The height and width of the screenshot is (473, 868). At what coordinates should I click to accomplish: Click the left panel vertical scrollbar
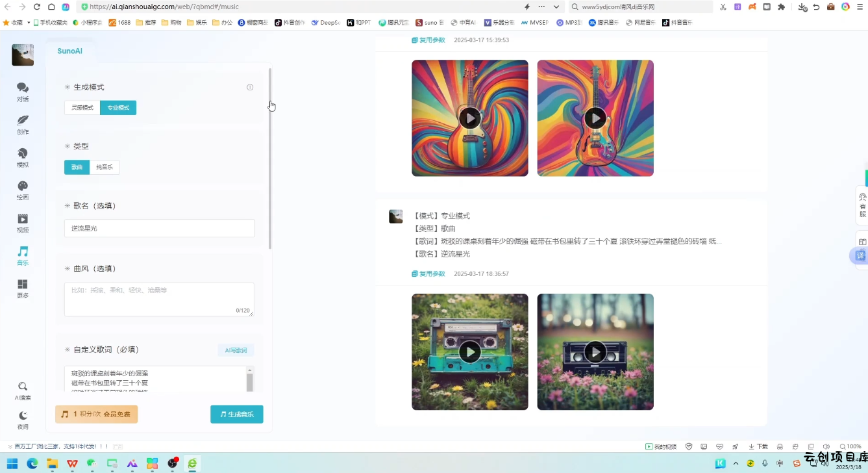(x=270, y=156)
